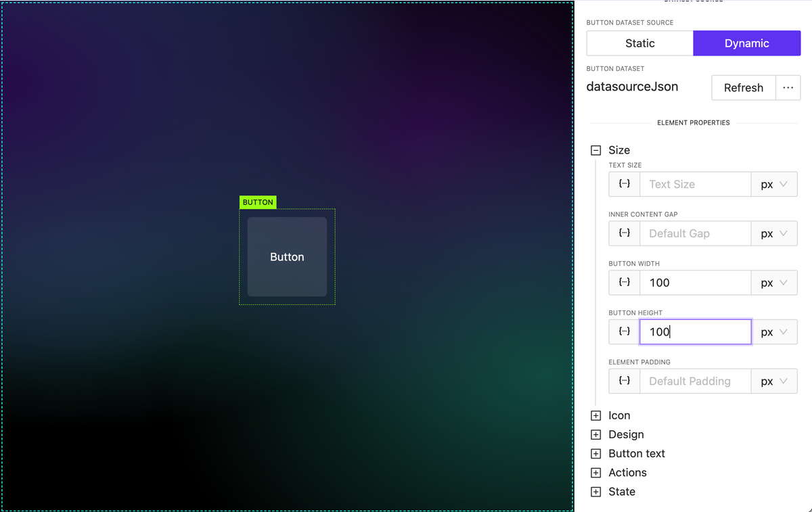Screen dimensions: 812x512
Task: Expand the Actions section
Action: click(x=595, y=472)
